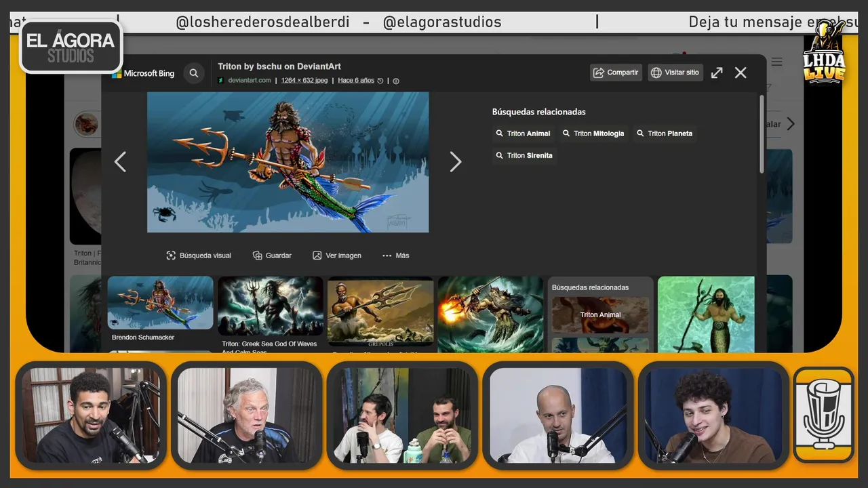Click the @elagorastudios ticker text
The image size is (868, 488).
tap(442, 22)
